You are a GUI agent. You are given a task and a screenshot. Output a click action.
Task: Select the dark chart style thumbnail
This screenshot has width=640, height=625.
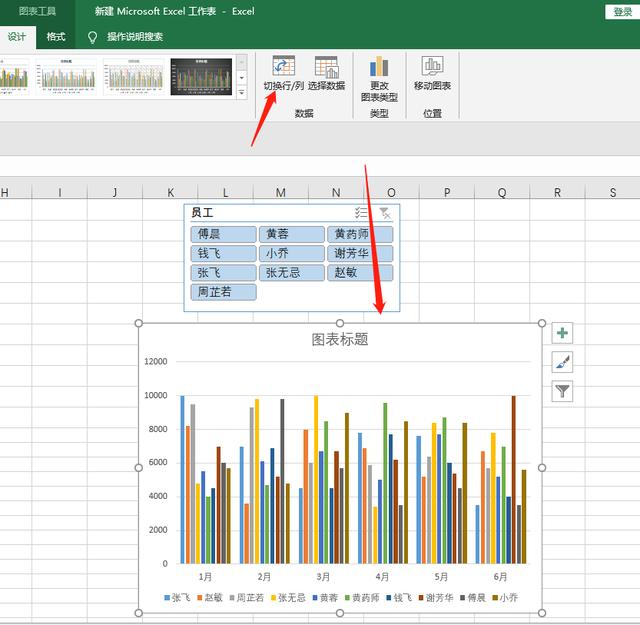(201, 76)
